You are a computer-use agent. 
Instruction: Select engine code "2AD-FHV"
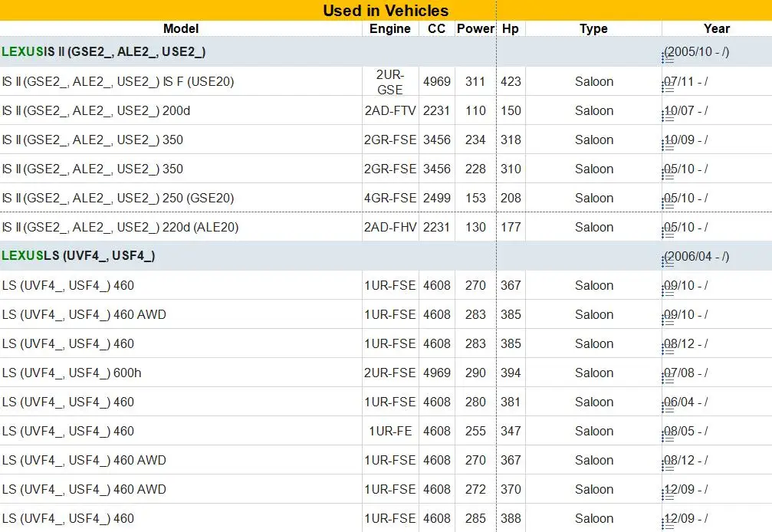[390, 228]
